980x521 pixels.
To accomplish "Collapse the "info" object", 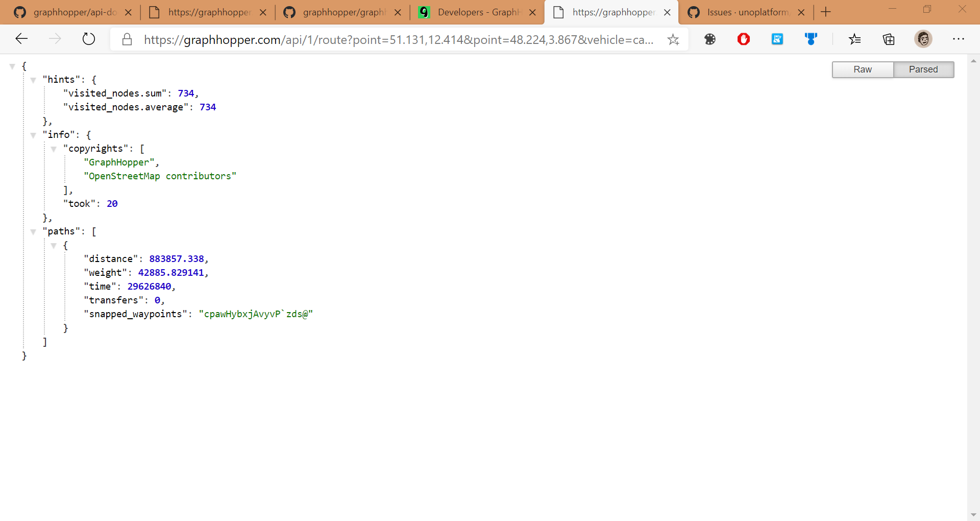I will [33, 135].
